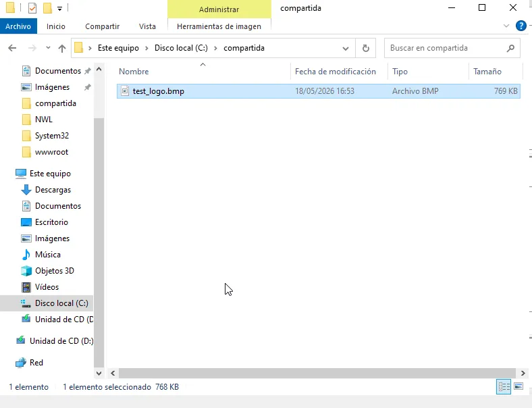
Task: Open the compartida folder in quick access
Action: tap(55, 103)
